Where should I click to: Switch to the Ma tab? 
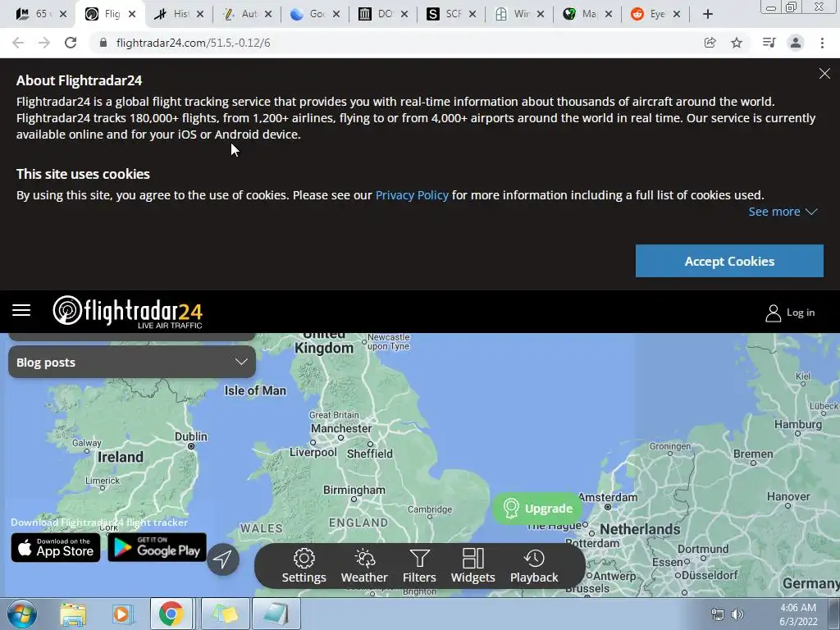click(587, 14)
